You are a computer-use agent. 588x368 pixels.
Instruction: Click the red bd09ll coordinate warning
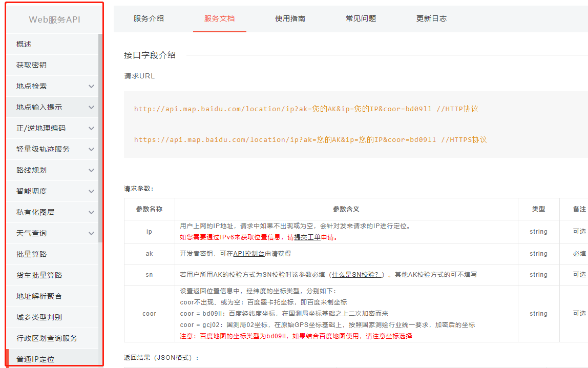[296, 336]
